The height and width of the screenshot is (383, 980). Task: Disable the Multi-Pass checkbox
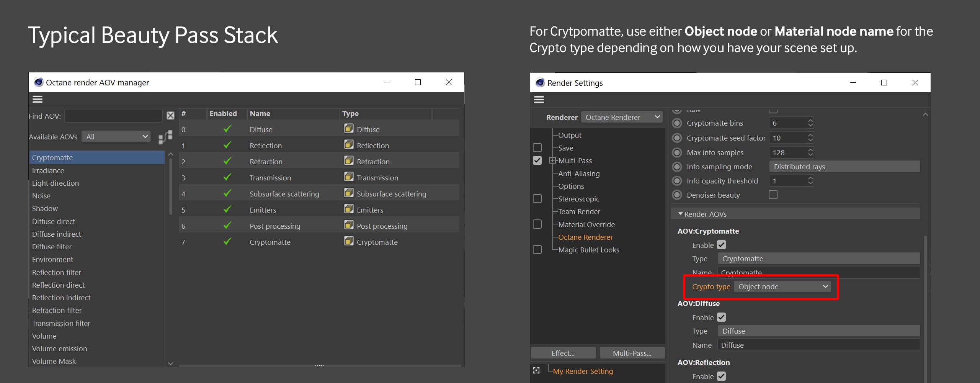(537, 160)
